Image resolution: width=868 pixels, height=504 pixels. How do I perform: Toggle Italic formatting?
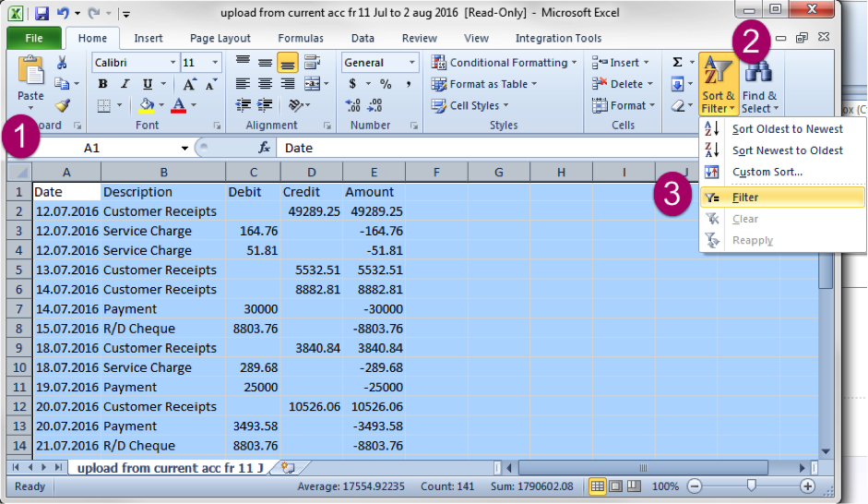125,84
